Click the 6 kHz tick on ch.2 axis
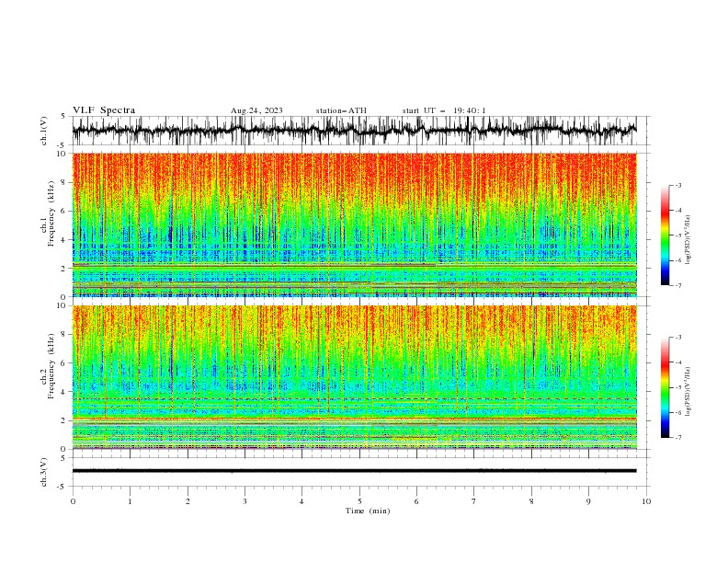 (64, 363)
